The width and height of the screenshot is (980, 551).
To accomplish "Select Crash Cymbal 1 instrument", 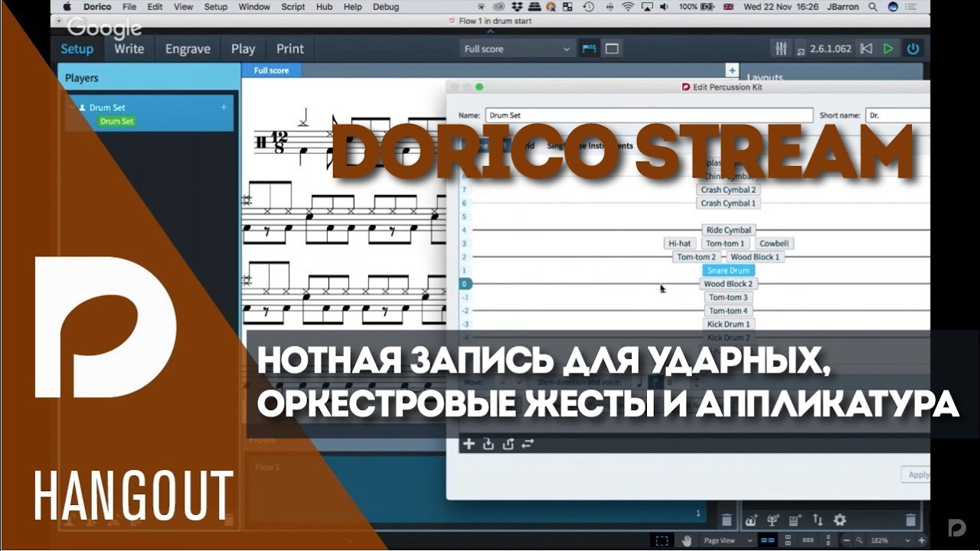I will 728,204.
